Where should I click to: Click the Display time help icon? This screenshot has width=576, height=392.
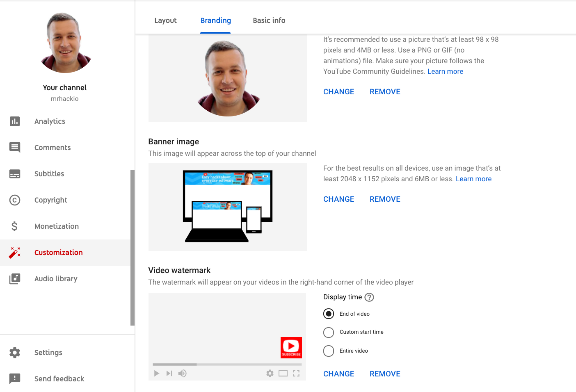369,297
